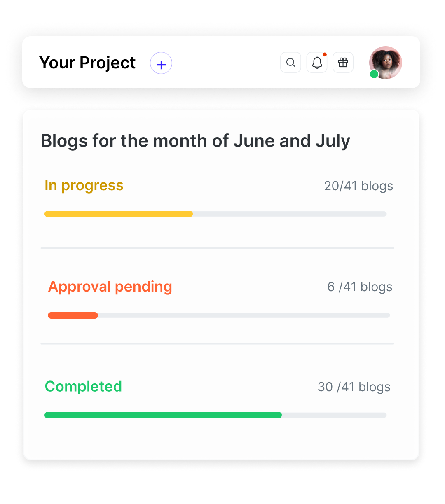This screenshot has width=445, height=504.
Task: Click the gift box icon
Action: pos(343,63)
